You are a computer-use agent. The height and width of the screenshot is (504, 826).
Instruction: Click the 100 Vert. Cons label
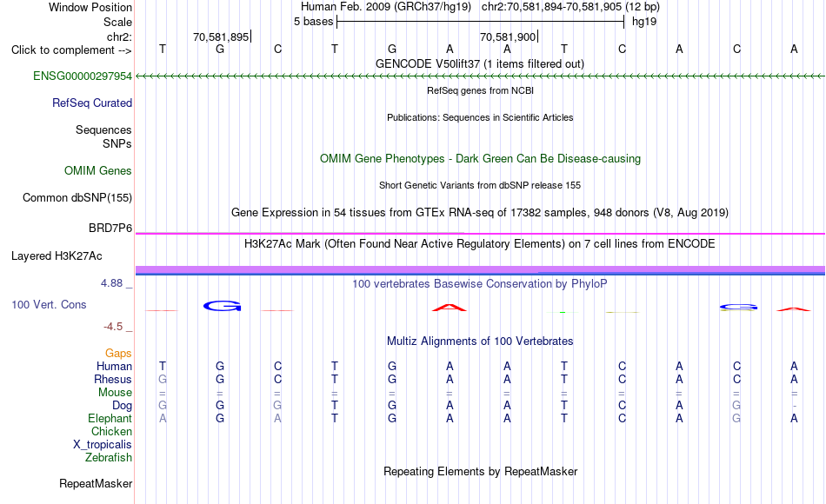pos(49,304)
